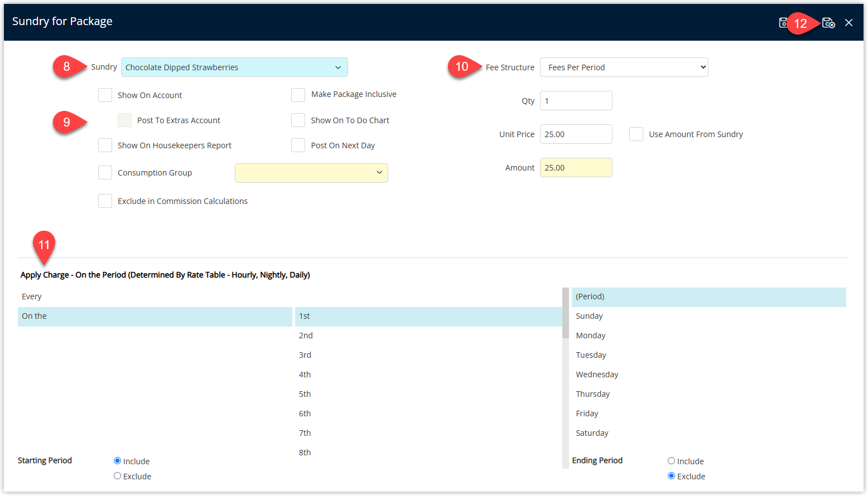Open the Sundry dropdown
Image resolution: width=868 pixels, height=496 pixels.
click(234, 67)
